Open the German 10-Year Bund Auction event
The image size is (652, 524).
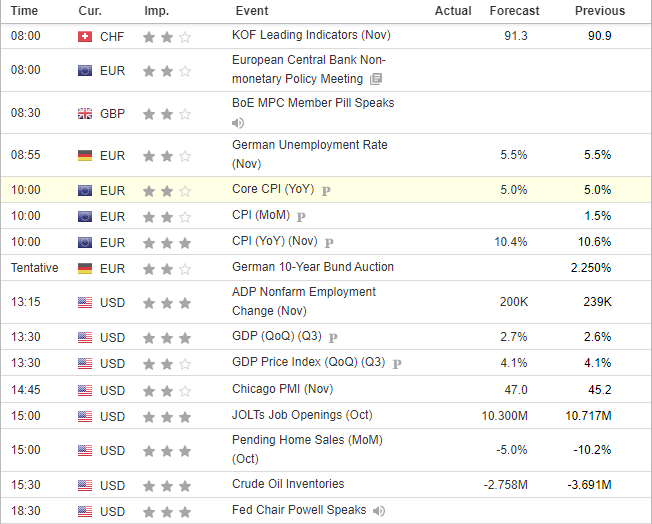tap(313, 267)
